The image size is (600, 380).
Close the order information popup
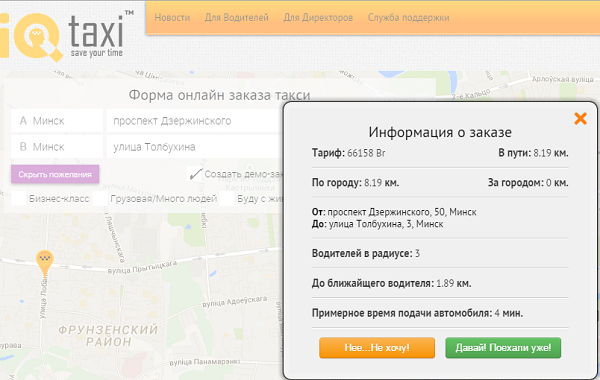tap(580, 119)
